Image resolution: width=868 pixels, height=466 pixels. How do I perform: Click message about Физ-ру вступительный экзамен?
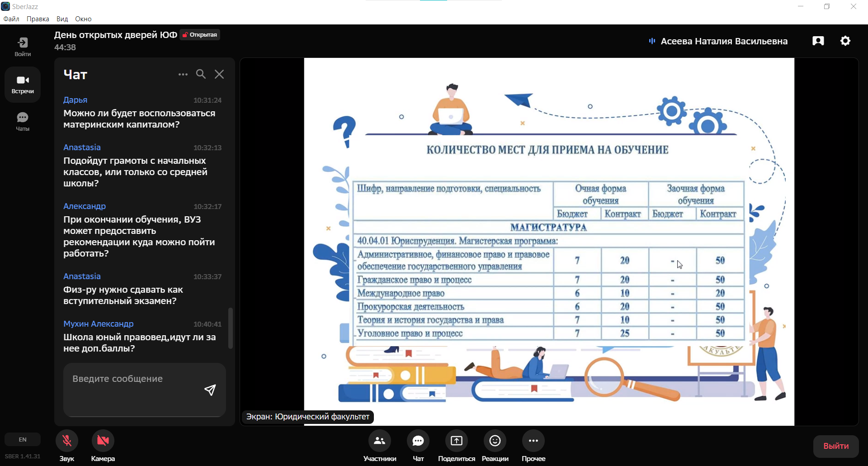123,295
